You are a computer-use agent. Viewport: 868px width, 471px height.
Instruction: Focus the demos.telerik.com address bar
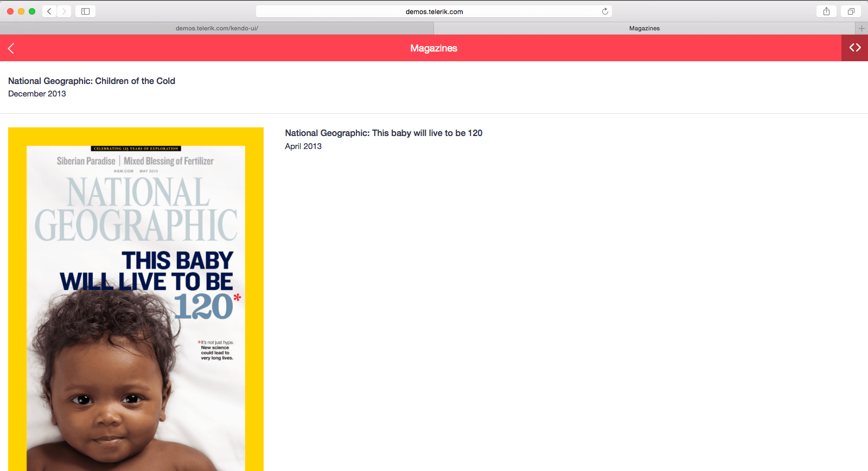tap(434, 11)
